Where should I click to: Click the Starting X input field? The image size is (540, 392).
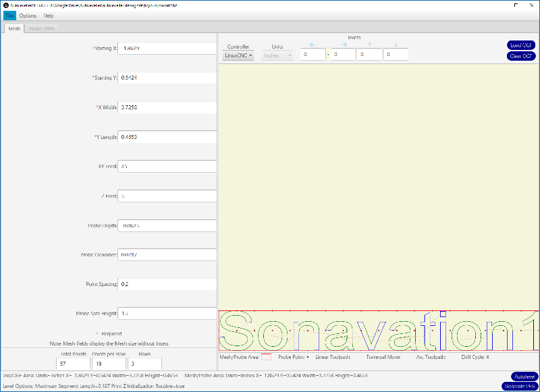pyautogui.click(x=167, y=49)
